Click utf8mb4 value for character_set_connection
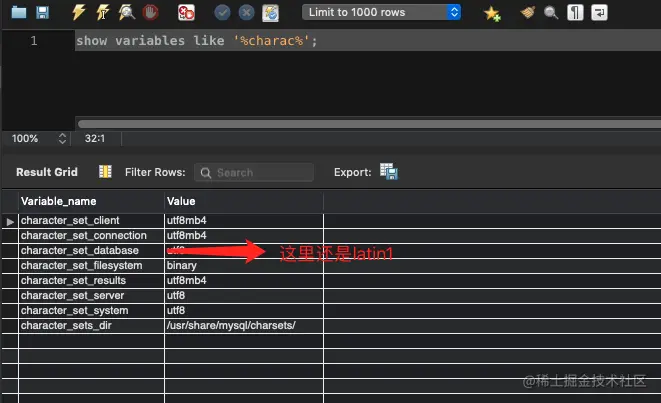The height and width of the screenshot is (403, 661). [x=244, y=236]
